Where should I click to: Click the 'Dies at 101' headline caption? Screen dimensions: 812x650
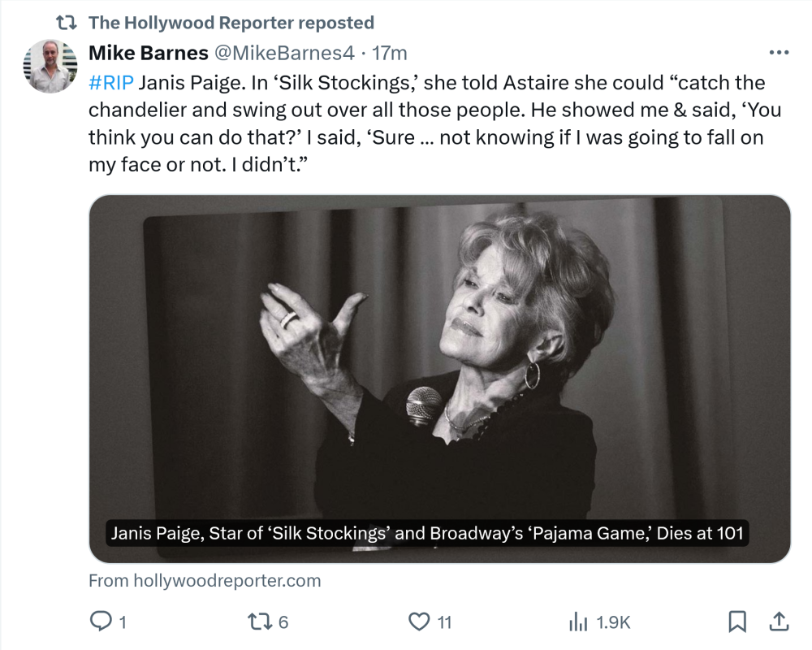click(427, 534)
